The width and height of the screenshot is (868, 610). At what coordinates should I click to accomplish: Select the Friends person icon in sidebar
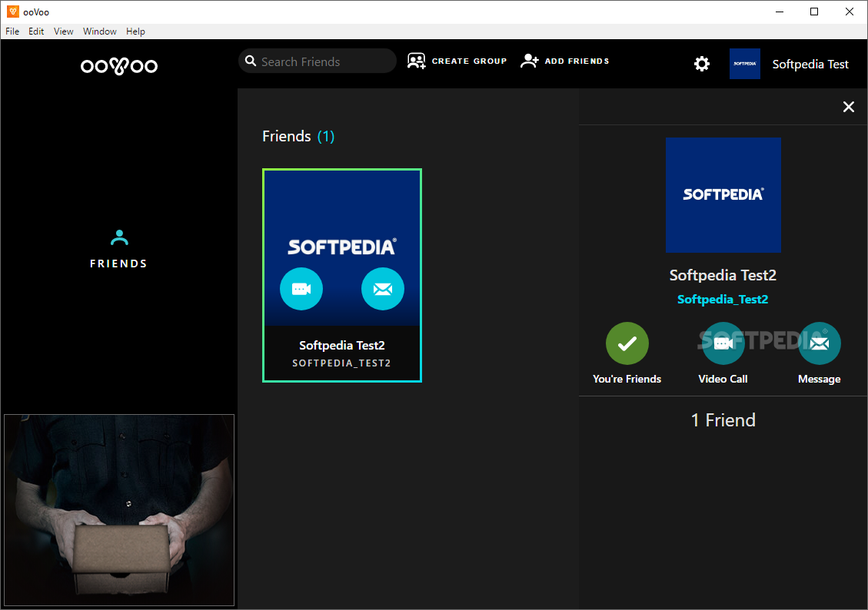(119, 238)
